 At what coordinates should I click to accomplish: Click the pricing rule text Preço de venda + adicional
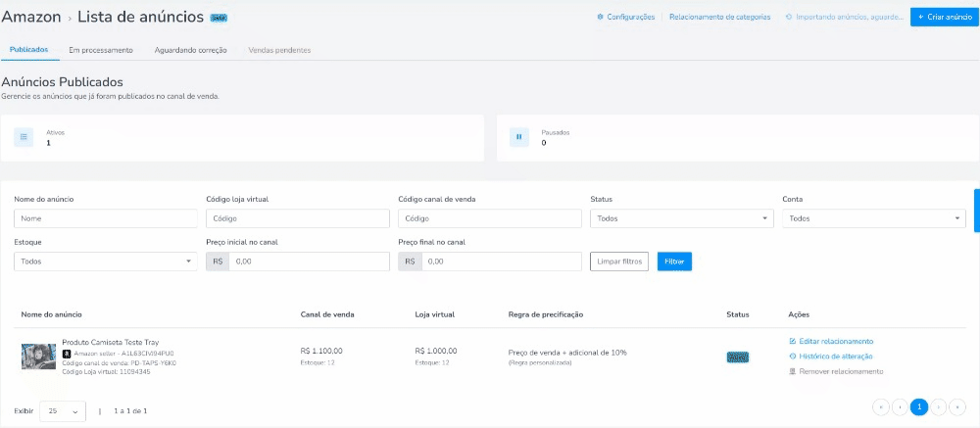(x=567, y=353)
